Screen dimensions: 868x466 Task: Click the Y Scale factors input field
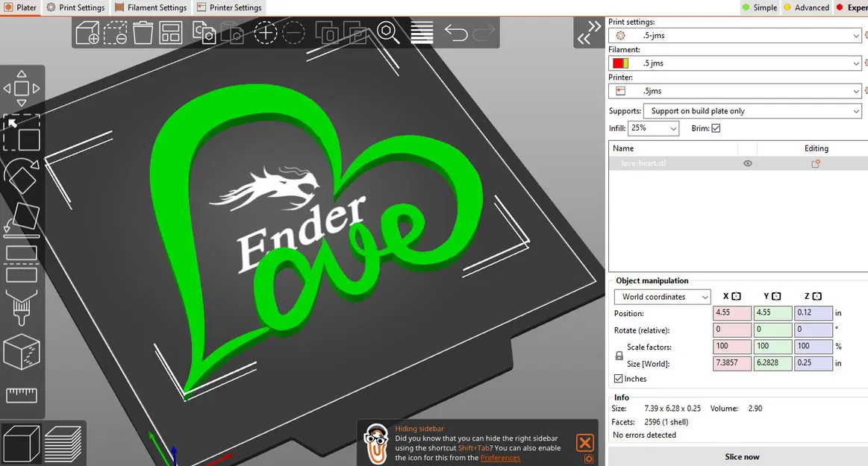click(x=772, y=347)
